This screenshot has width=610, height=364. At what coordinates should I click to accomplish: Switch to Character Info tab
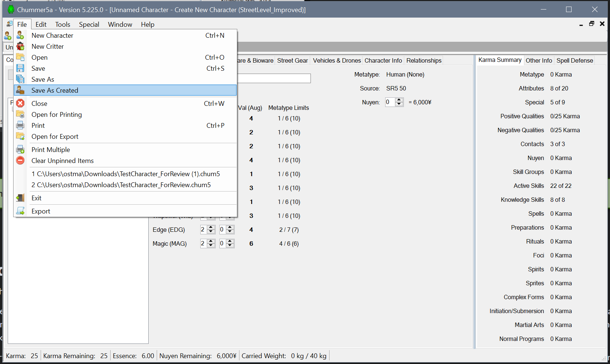pos(383,60)
